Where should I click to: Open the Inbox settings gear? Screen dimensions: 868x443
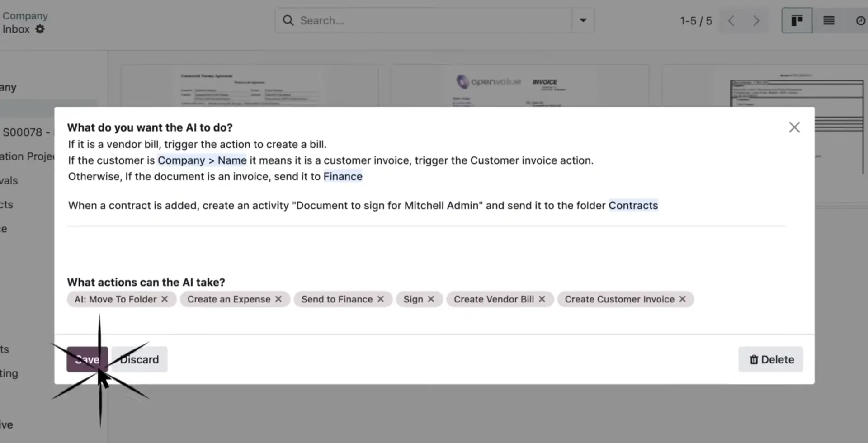coord(40,28)
